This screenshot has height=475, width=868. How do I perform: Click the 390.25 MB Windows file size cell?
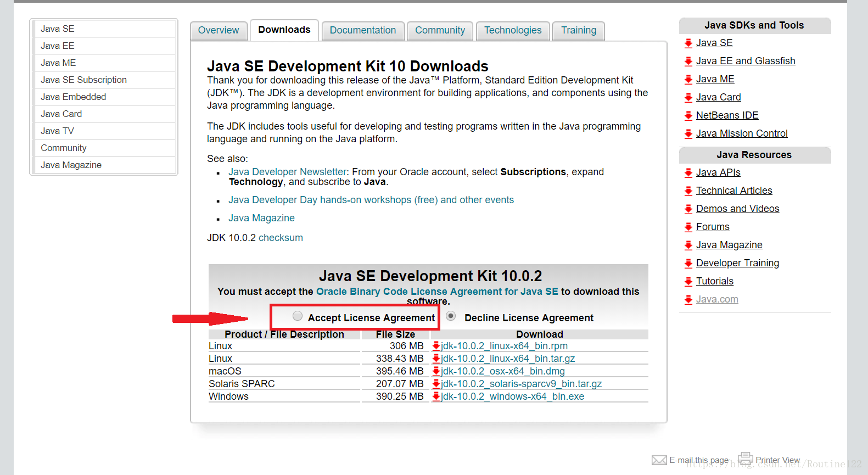point(395,396)
